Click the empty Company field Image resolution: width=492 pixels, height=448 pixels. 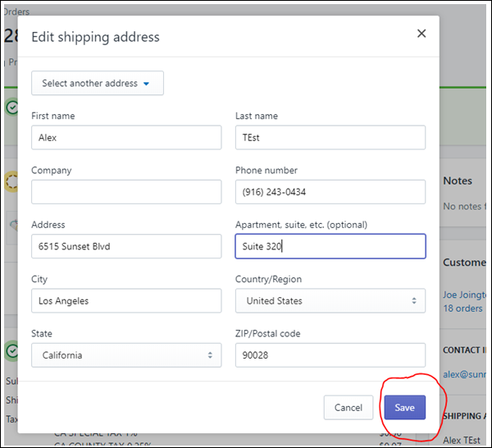click(126, 192)
